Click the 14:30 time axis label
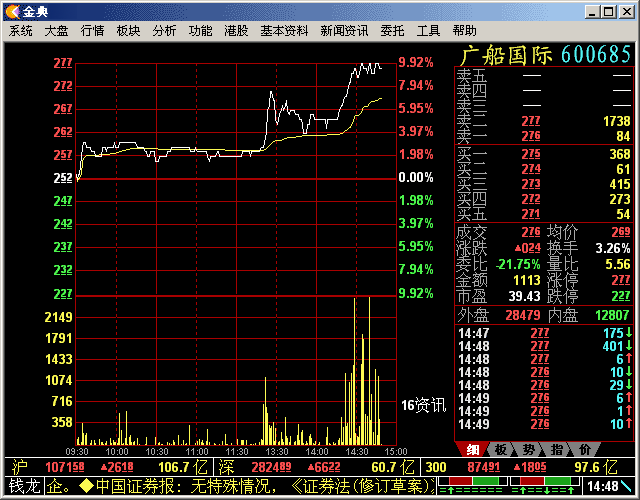640x500 pixels. [357, 452]
